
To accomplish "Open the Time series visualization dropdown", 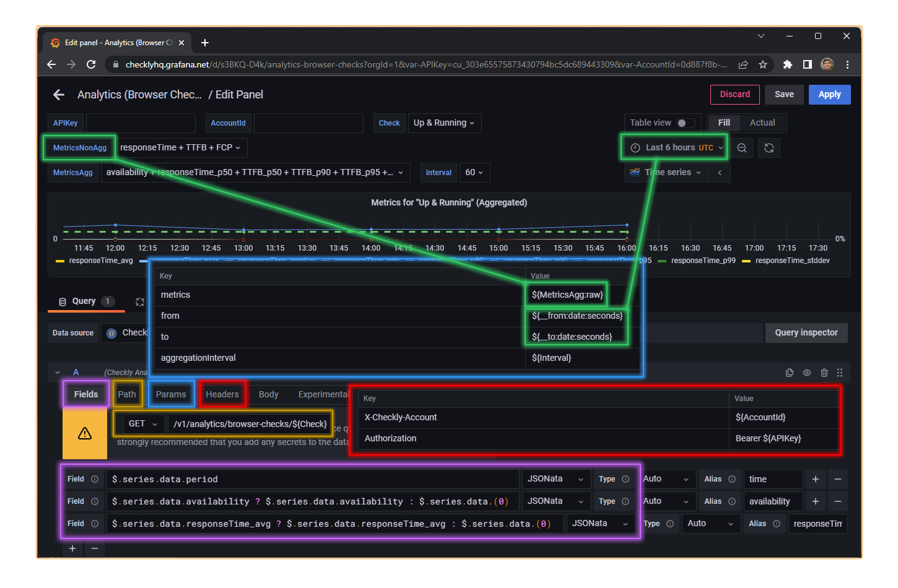I will pyautogui.click(x=666, y=172).
